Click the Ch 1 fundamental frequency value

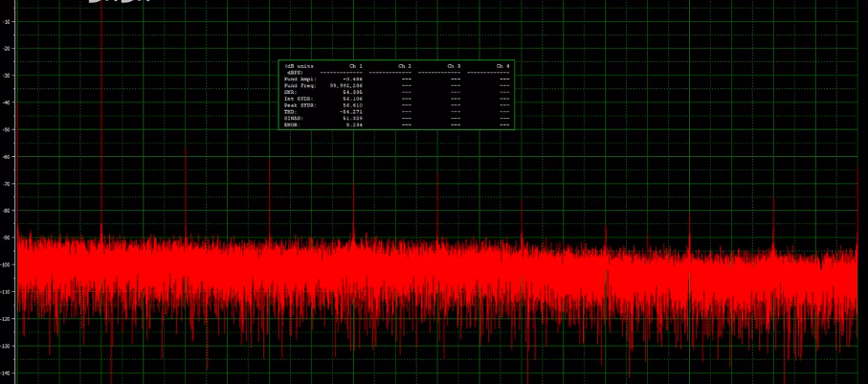point(346,86)
